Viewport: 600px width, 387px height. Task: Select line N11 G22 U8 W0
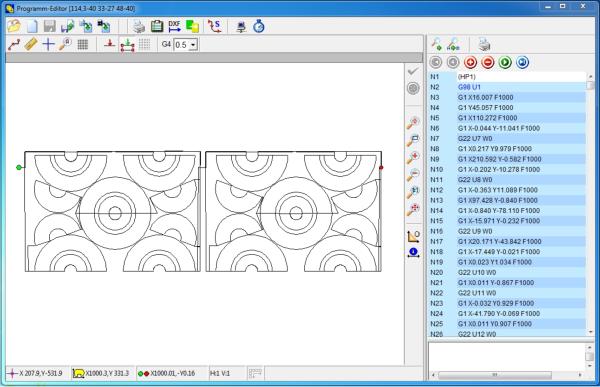point(507,180)
